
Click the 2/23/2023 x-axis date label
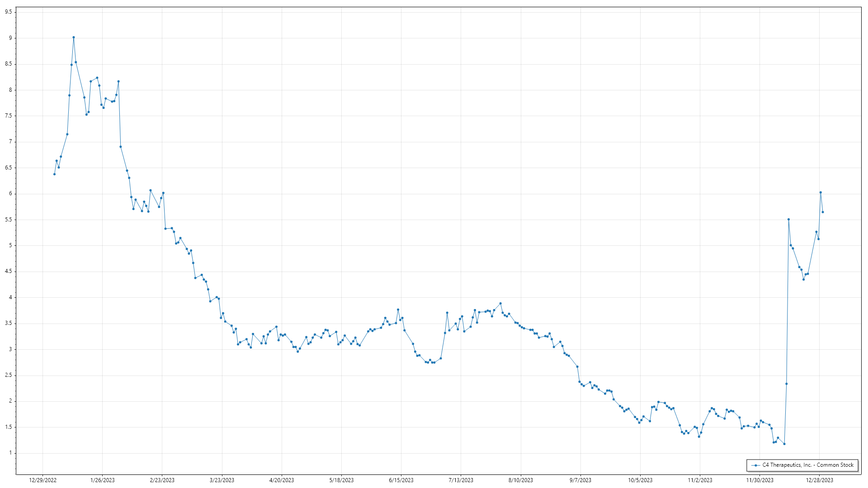(x=162, y=480)
